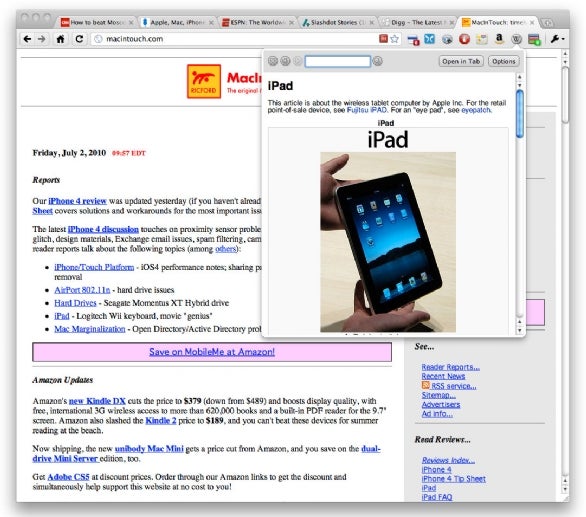Screen dimensions: 586x517
Task: Click the RSS feed orange icon
Action: tap(425, 385)
